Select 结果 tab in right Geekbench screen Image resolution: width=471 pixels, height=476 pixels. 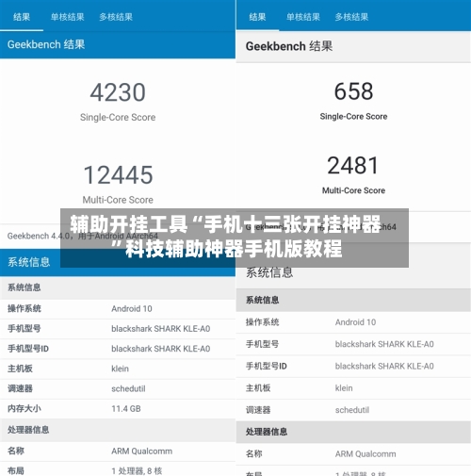[x=257, y=17]
